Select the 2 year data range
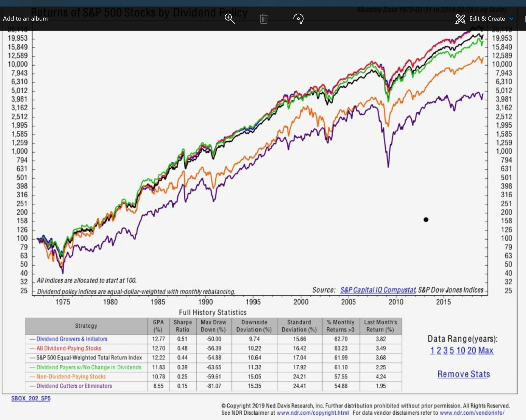 pos(439,350)
